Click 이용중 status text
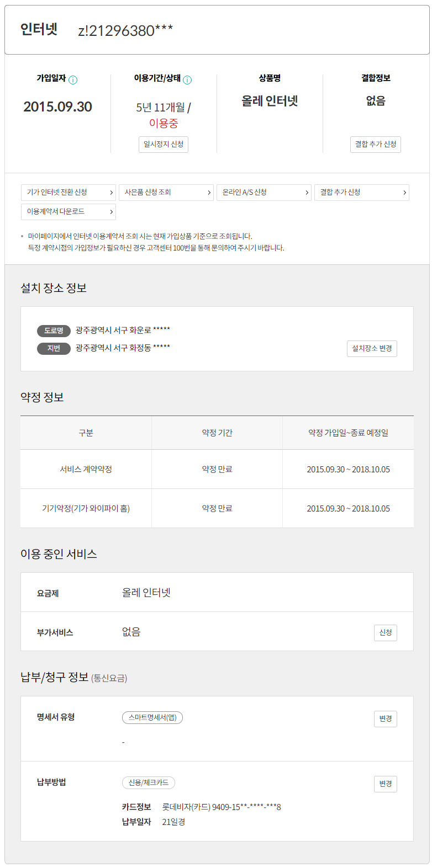Image resolution: width=432 pixels, height=868 pixels. (164, 123)
